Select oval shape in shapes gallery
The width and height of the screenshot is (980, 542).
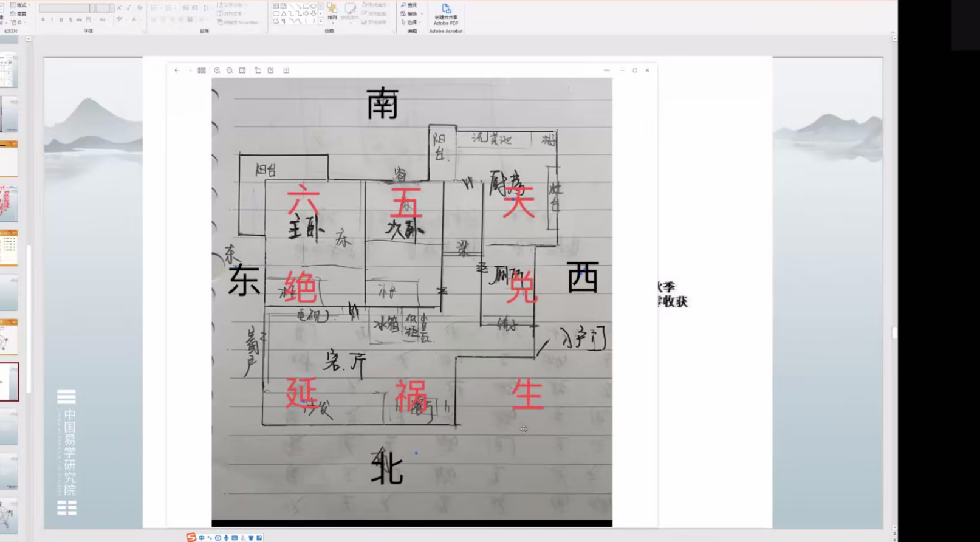pyautogui.click(x=314, y=5)
